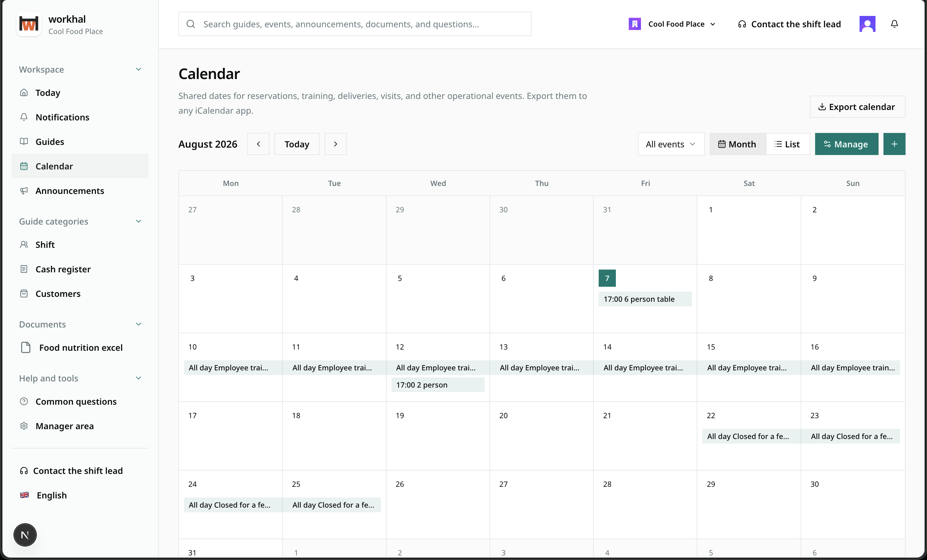Click the people icon beside Shift
Screen dimensions: 927x560
pyautogui.click(x=24, y=244)
